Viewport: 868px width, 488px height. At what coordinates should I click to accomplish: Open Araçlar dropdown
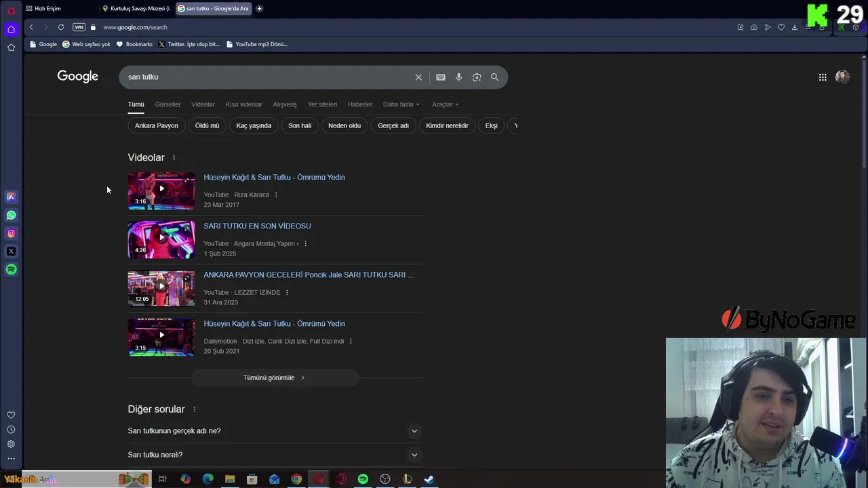[445, 104]
